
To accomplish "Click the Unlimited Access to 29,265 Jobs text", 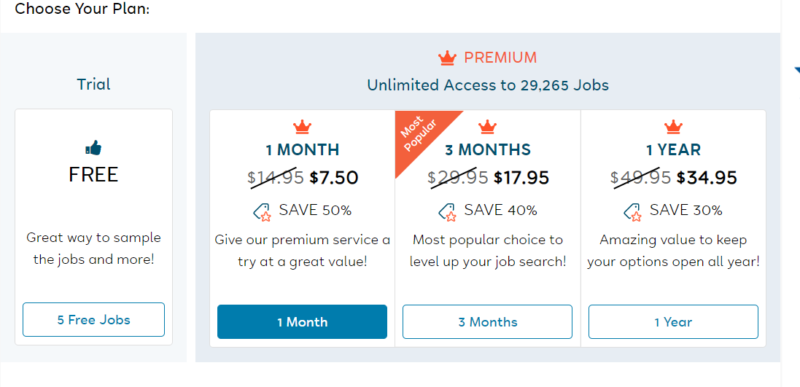I will click(x=488, y=85).
